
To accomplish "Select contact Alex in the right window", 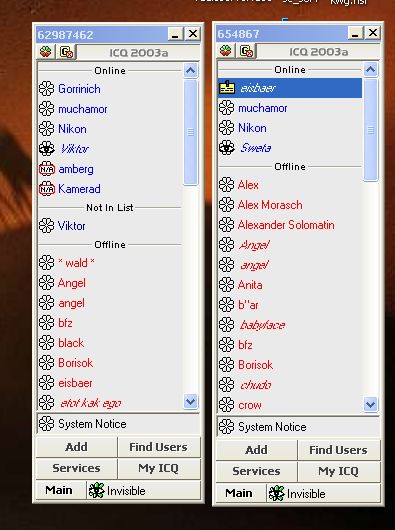I will pos(290,185).
